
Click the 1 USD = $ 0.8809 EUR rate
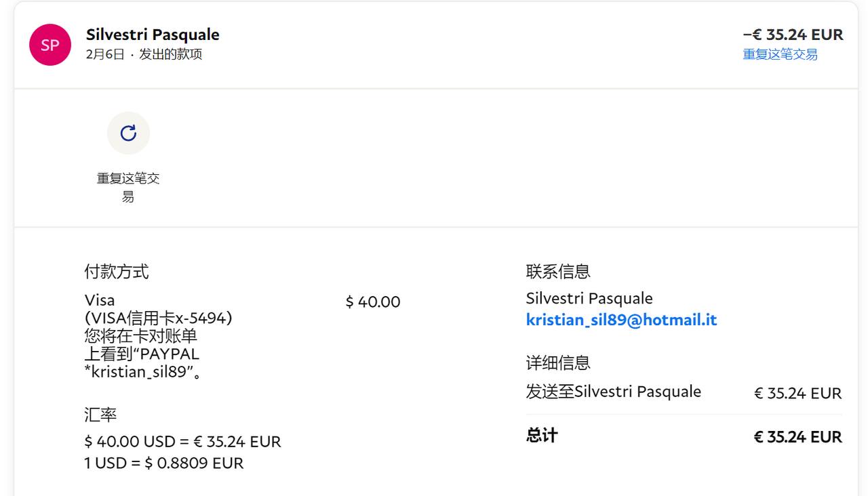[163, 463]
